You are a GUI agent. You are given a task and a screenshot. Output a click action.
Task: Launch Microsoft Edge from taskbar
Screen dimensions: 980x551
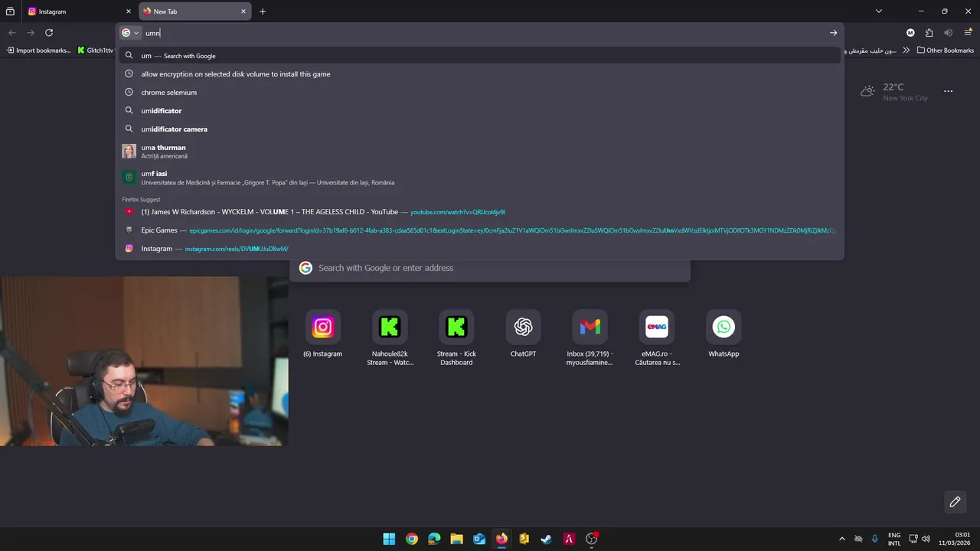point(434,539)
